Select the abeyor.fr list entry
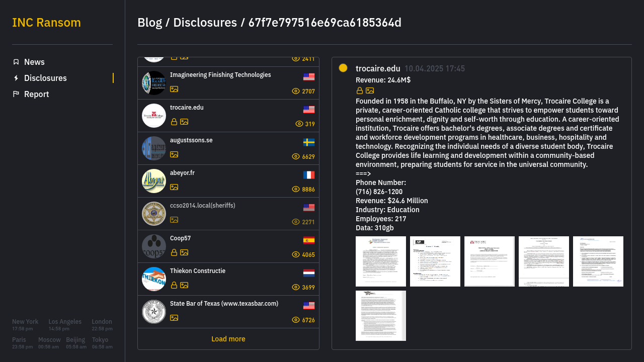The image size is (644, 362). coord(228,181)
